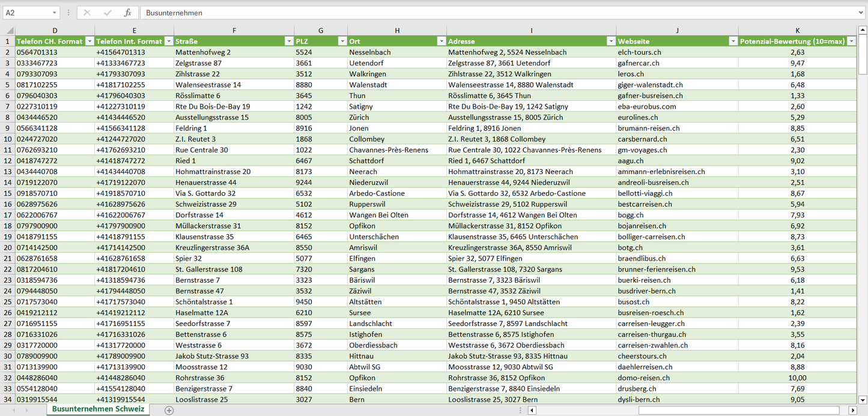The image size is (868, 416).
Task: Click cell with elch-tours.ch website
Action: click(639, 52)
